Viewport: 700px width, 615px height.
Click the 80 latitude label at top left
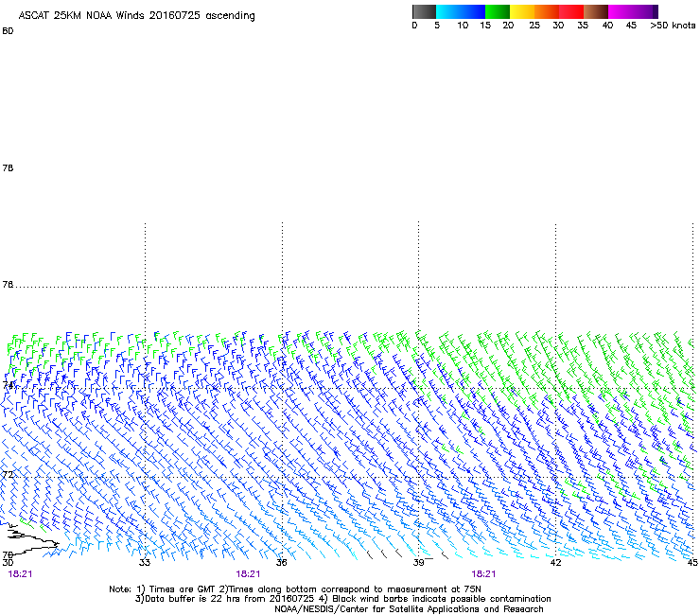coord(8,31)
